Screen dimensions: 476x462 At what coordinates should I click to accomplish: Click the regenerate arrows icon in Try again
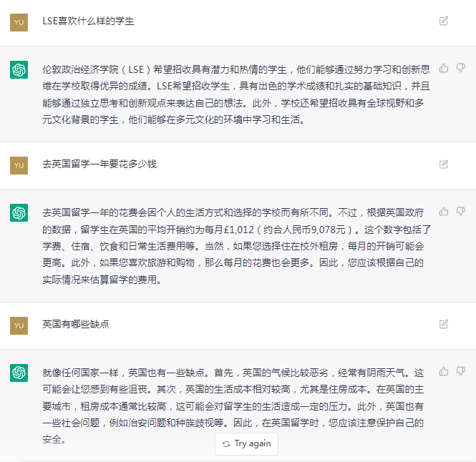[x=226, y=444]
